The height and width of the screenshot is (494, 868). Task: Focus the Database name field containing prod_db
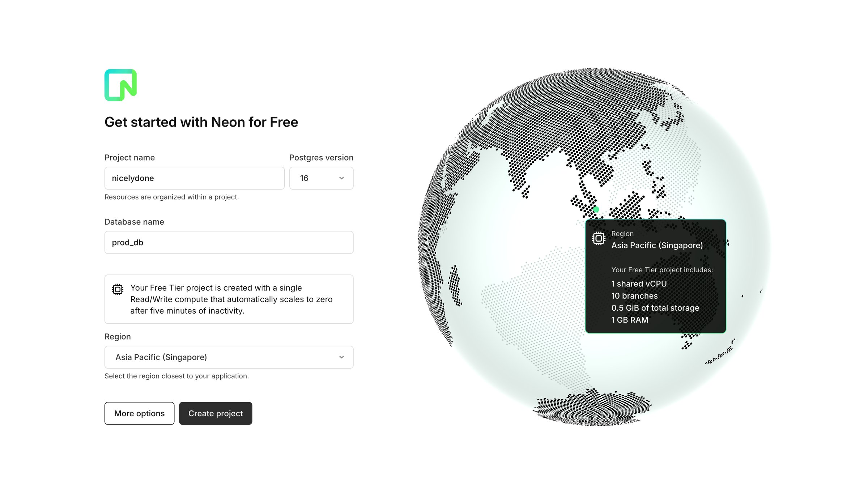click(229, 242)
